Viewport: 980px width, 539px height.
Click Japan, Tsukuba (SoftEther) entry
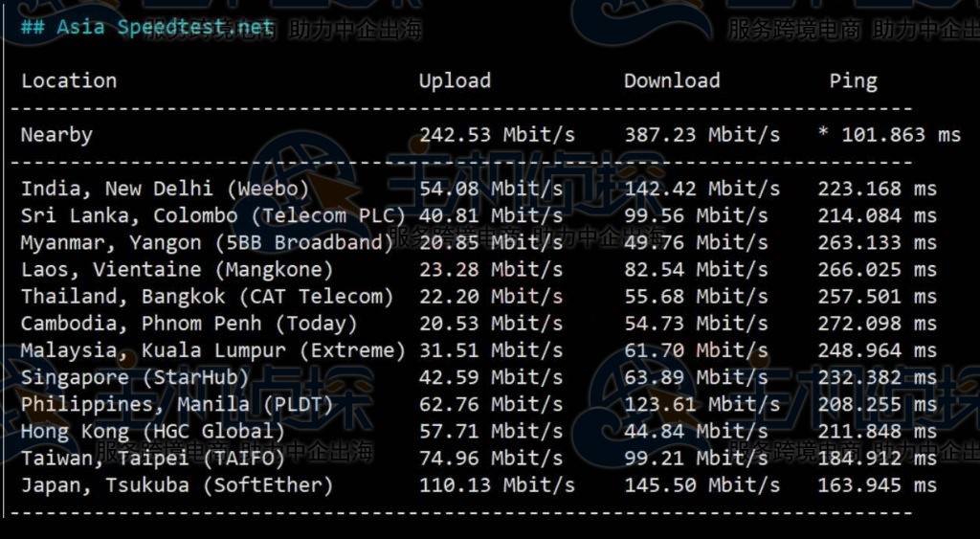tap(177, 485)
